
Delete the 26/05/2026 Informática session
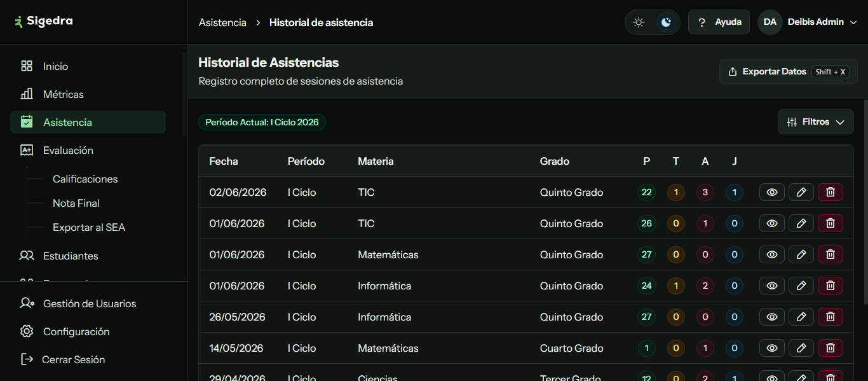click(x=831, y=317)
